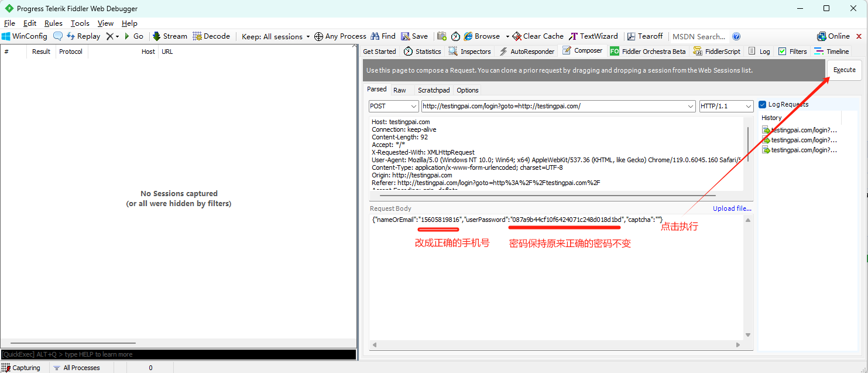Click the QuickExec command box
This screenshot has height=373, width=868.
tap(179, 354)
